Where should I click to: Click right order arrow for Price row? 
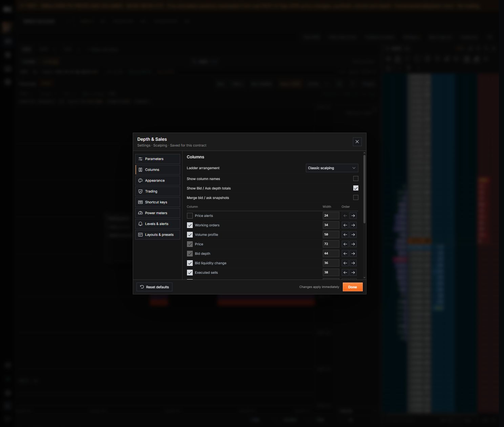(353, 244)
